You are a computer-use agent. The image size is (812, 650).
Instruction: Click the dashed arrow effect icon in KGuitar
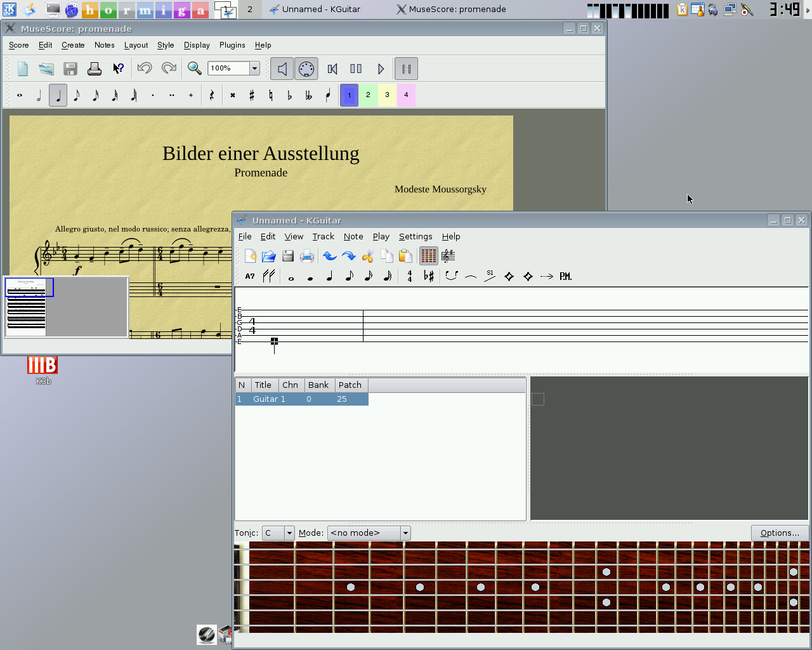547,276
